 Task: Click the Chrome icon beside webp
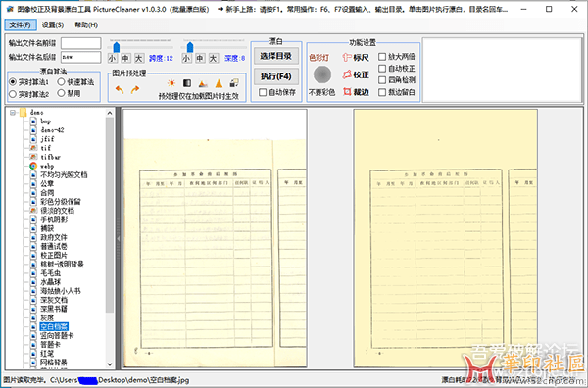(33, 166)
